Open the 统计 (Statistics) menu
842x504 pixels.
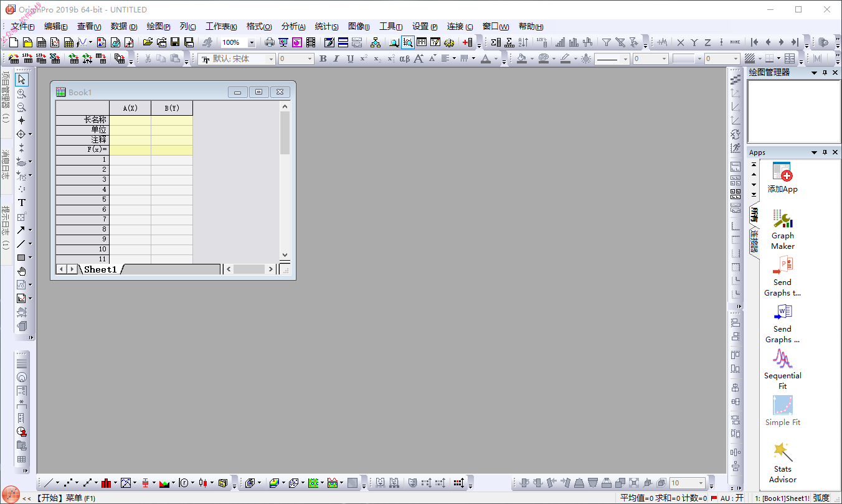(326, 26)
